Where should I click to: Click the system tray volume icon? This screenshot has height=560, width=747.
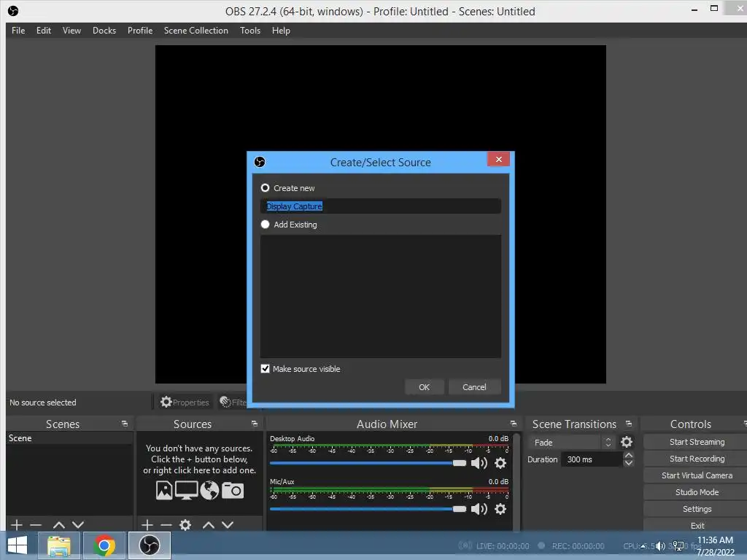(660, 546)
